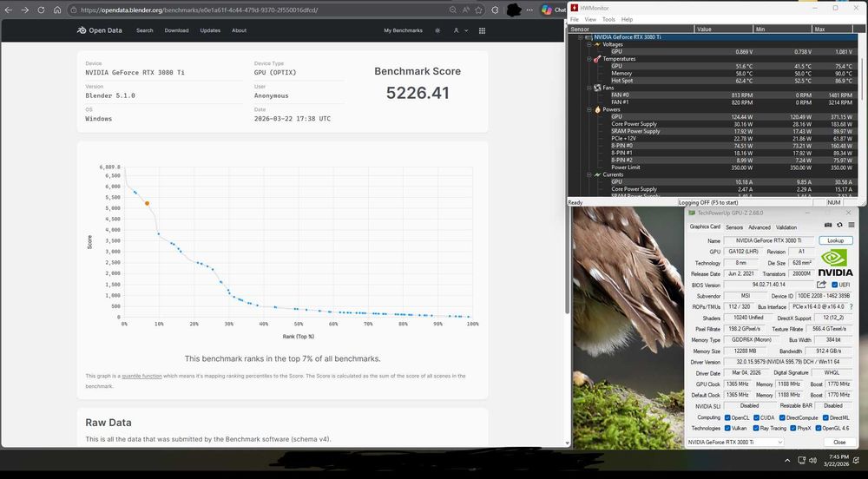Toggle DirectML checkbox in GPU-Z
868x479 pixels.
pyautogui.click(x=825, y=417)
